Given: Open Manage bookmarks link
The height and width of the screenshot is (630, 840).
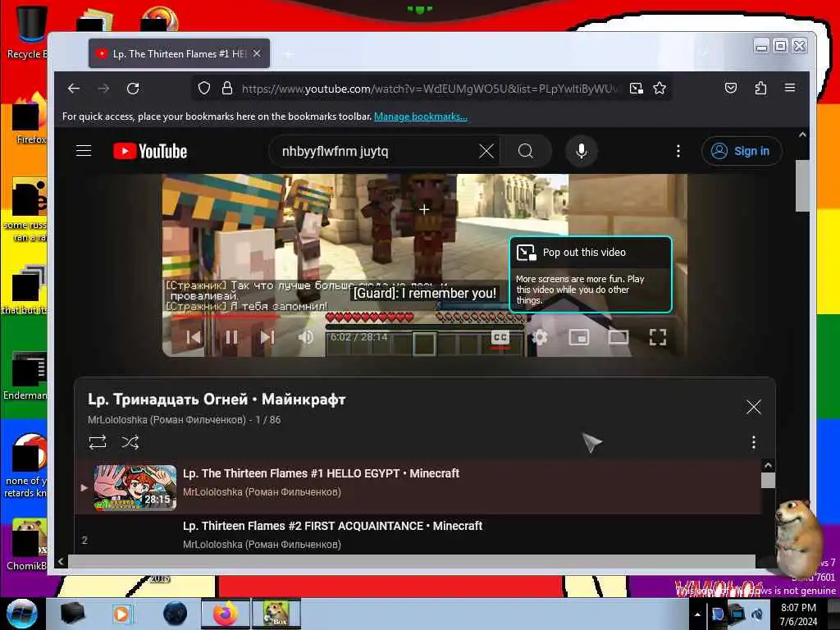Looking at the screenshot, I should pyautogui.click(x=421, y=116).
